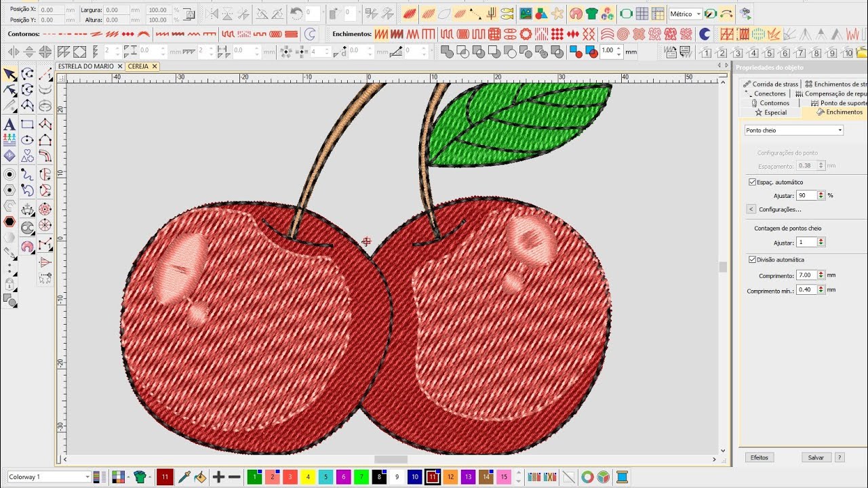This screenshot has width=868, height=488.
Task: Toggle the Espaç. automático checkbox
Action: (x=752, y=182)
